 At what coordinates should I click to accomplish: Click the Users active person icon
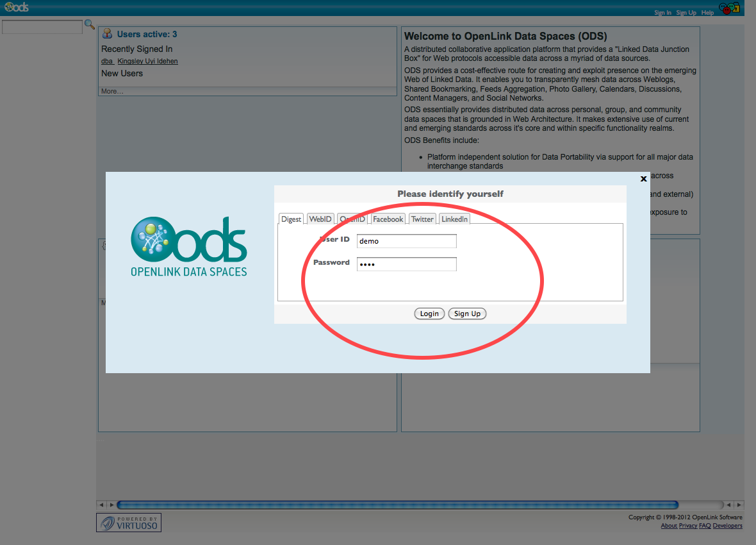[x=107, y=34]
